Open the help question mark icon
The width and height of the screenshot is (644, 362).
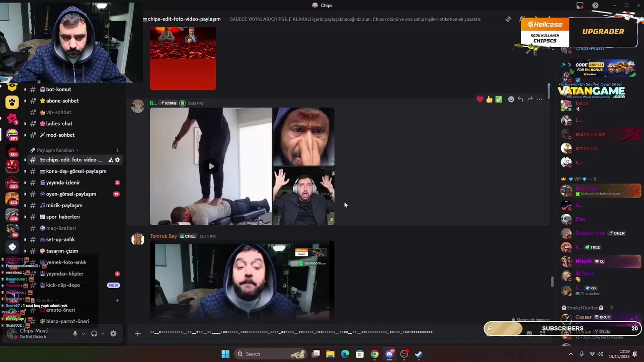coord(595,6)
